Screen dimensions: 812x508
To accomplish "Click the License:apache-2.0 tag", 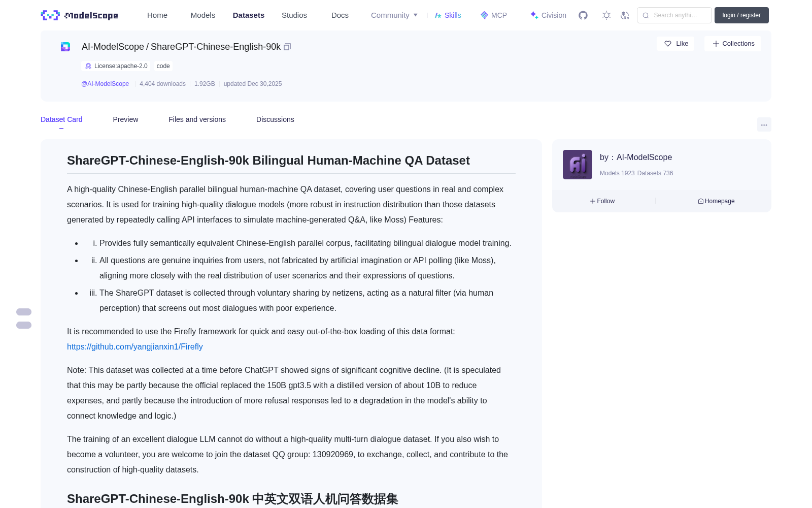I will pyautogui.click(x=116, y=66).
